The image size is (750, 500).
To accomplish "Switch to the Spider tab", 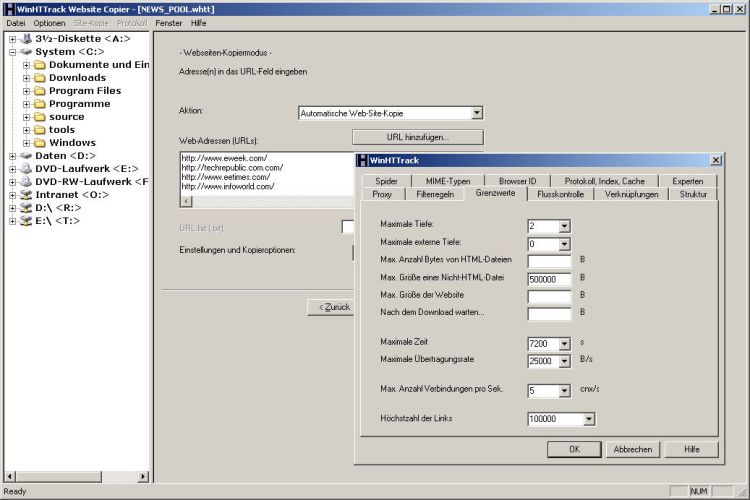I will pyautogui.click(x=386, y=181).
